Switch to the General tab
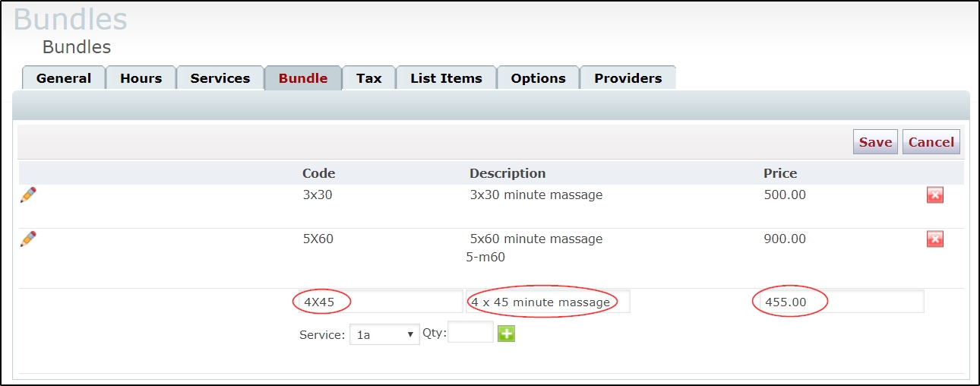The image size is (980, 386). [x=64, y=78]
